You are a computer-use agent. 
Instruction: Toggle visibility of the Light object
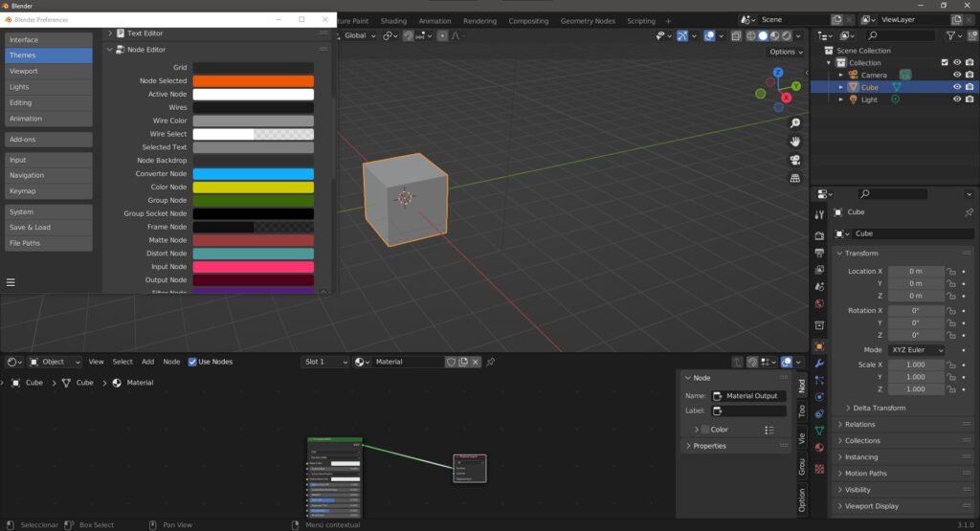pos(956,100)
